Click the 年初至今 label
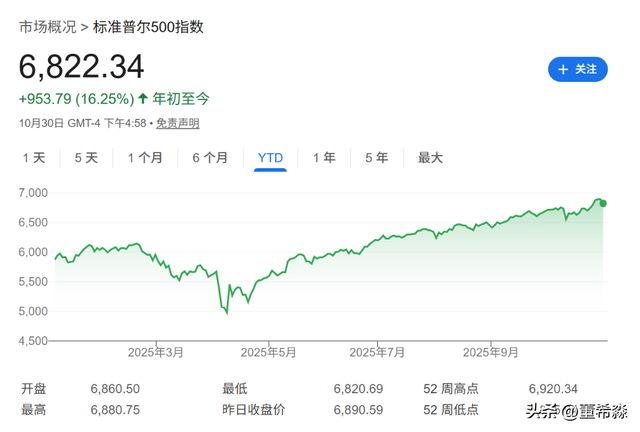 click(181, 99)
